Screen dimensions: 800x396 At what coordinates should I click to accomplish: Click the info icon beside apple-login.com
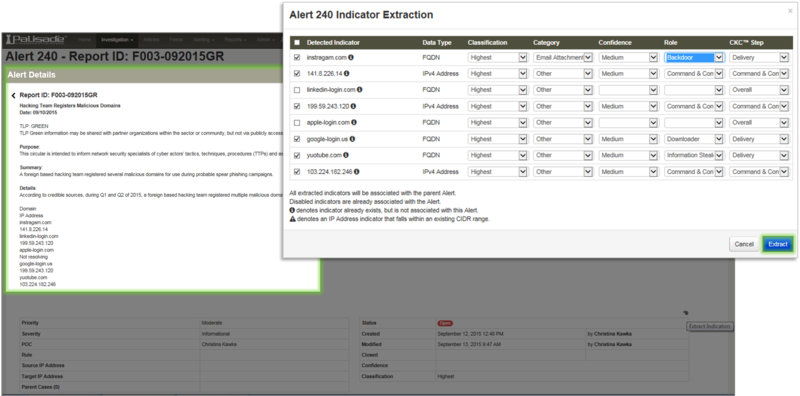[x=354, y=122]
